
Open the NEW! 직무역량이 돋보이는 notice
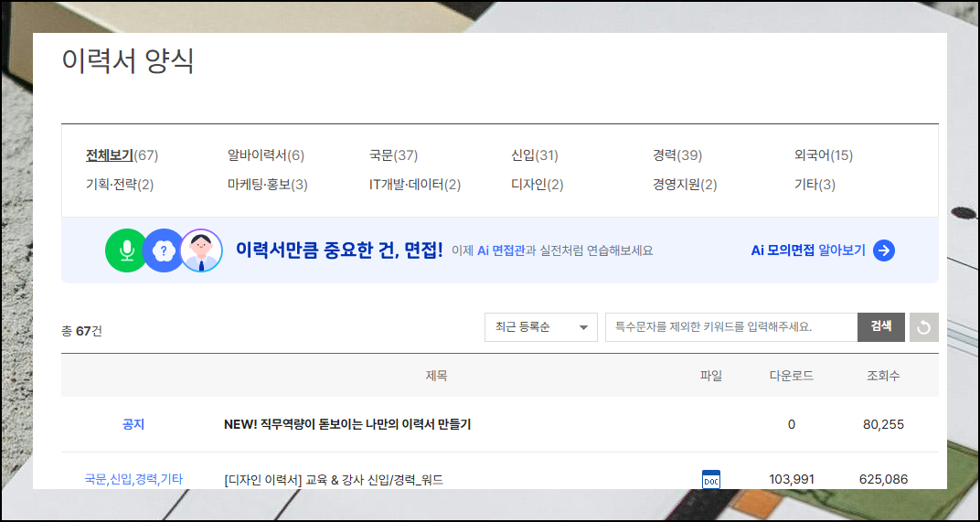point(347,424)
